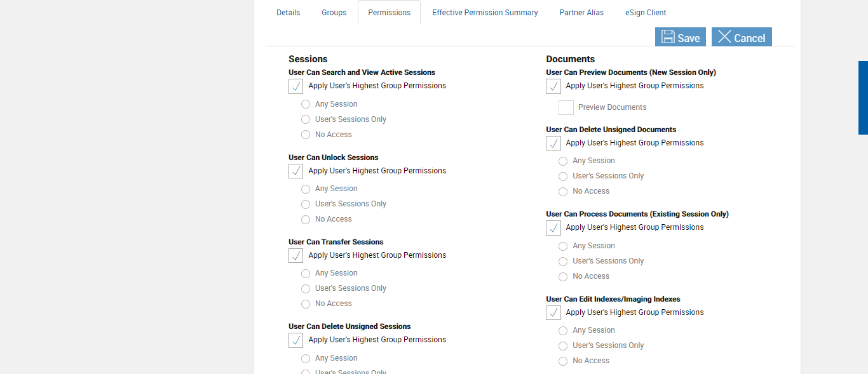Image resolution: width=868 pixels, height=374 pixels.
Task: Open Effective Permission Summary tab
Action: pyautogui.click(x=485, y=13)
